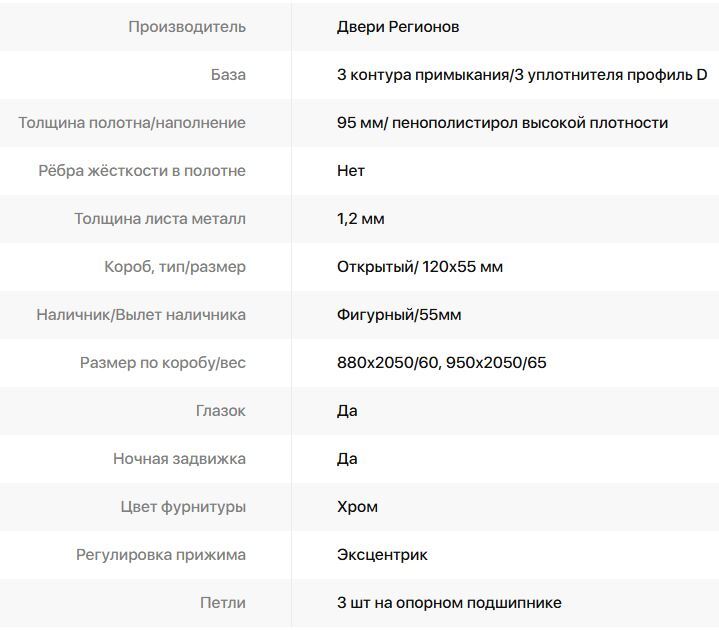Click the "Толщина полотна/наполнение" label
The height and width of the screenshot is (630, 719).
(x=132, y=123)
